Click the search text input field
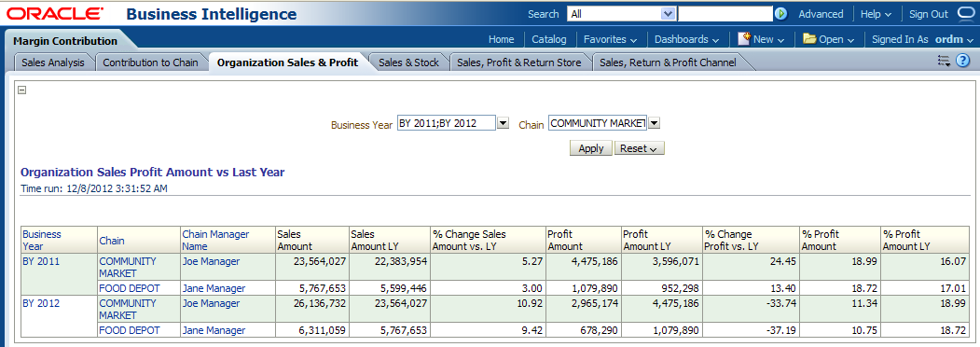980x347 pixels. click(725, 14)
